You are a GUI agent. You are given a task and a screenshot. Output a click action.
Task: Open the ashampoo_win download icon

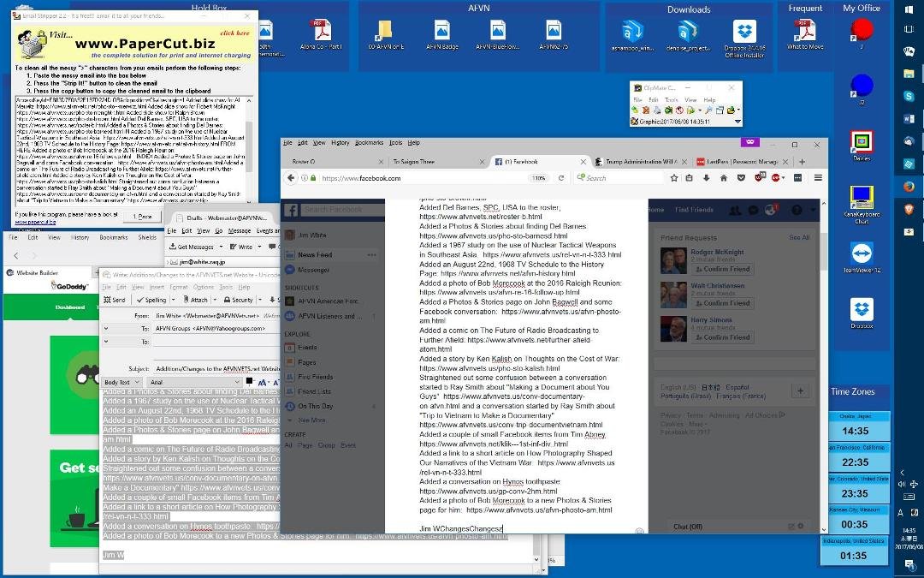632,35
